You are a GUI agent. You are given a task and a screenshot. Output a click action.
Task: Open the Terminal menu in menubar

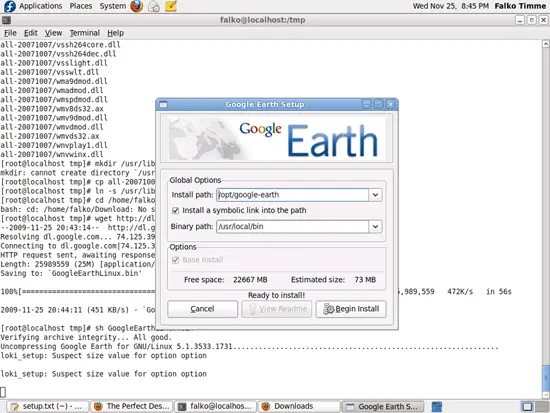[85, 33]
